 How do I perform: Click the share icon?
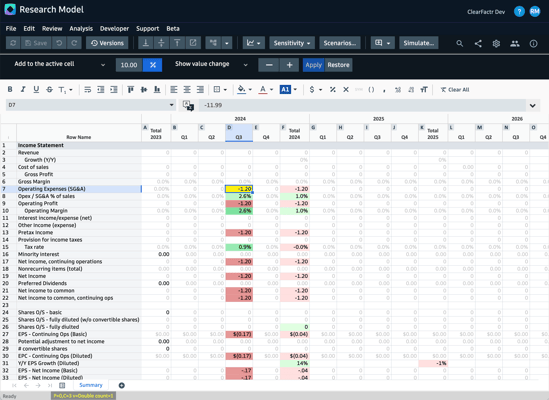tap(478, 43)
